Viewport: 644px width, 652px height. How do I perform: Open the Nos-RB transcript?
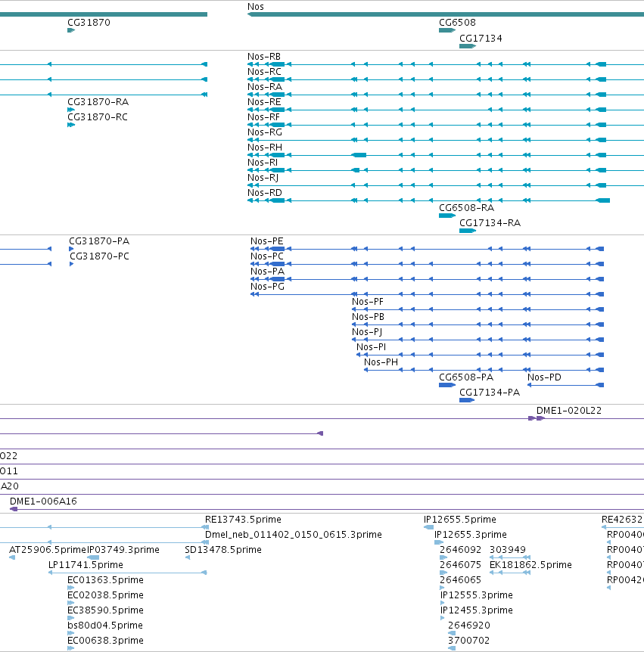264,57
